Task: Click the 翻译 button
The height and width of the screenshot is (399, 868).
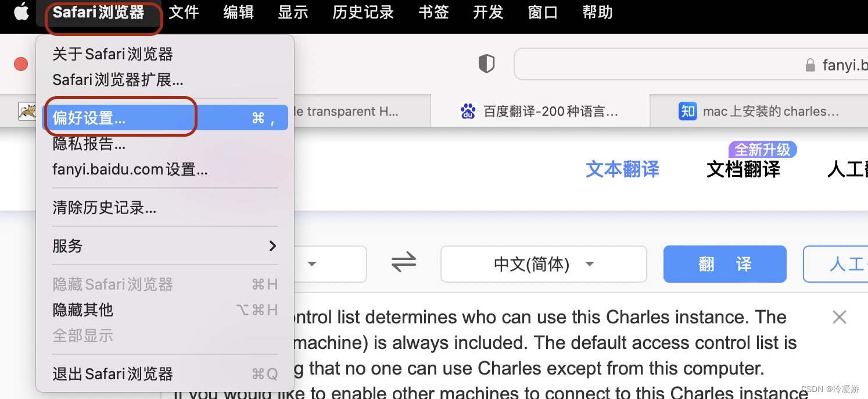Action: point(725,264)
